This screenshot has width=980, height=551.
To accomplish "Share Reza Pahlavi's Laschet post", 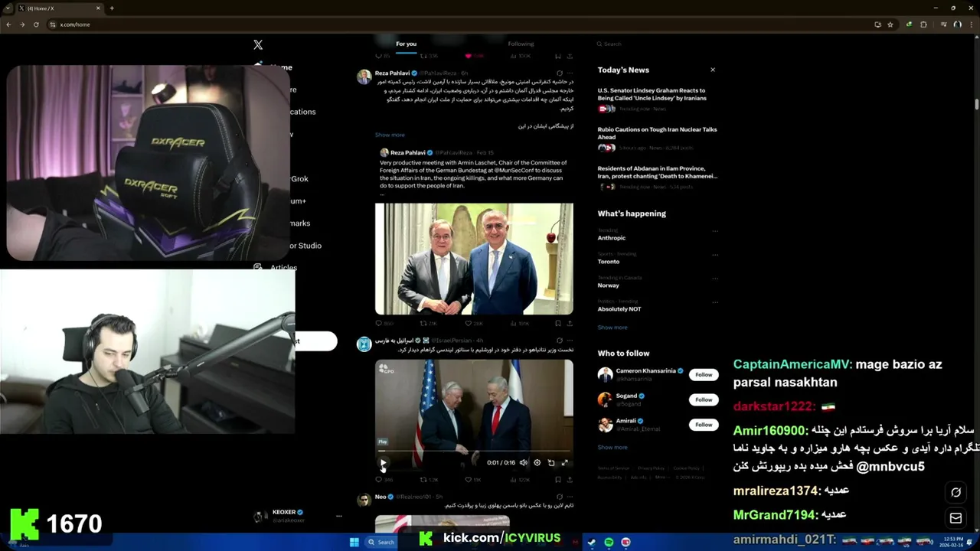I will click(x=570, y=323).
